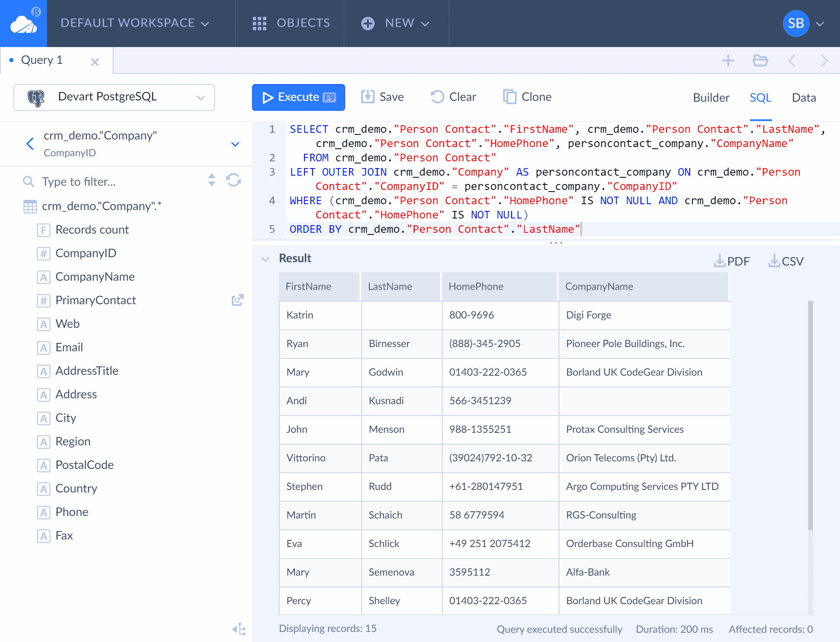Select the City field
Screen dimensions: 840x642
pyautogui.click(x=57, y=418)
